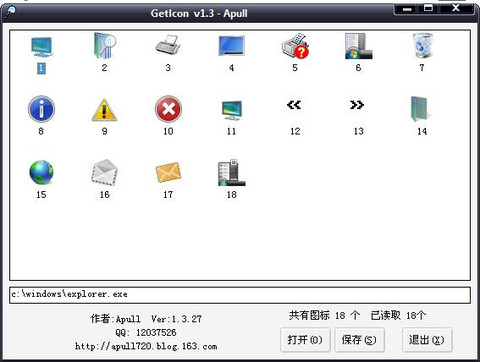
Task: Click the 打开(O) open button
Action: 305,340
